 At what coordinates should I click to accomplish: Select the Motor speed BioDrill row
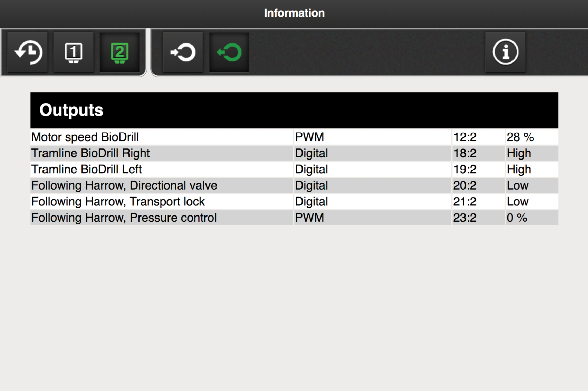click(85, 137)
